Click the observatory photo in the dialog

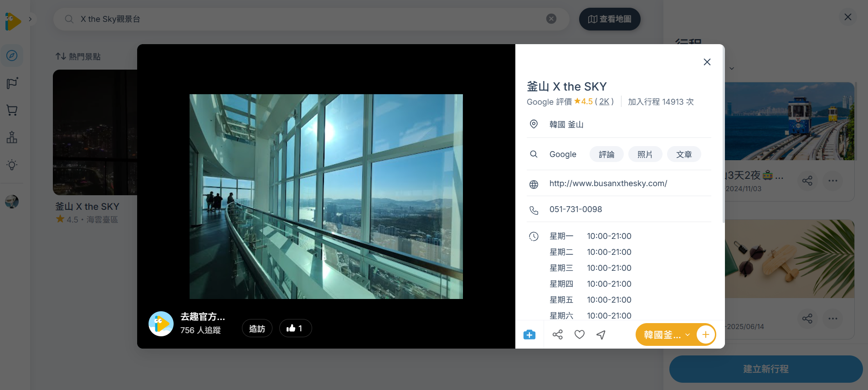coord(326,197)
